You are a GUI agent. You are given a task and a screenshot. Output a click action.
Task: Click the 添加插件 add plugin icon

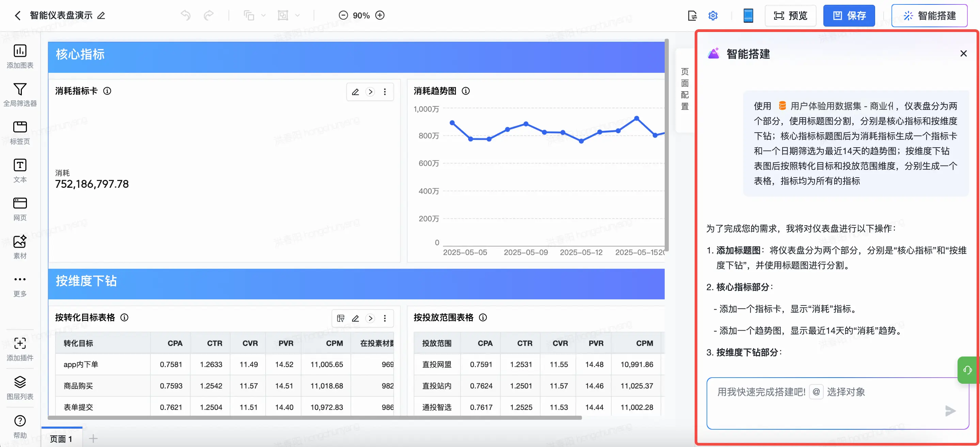pos(20,344)
